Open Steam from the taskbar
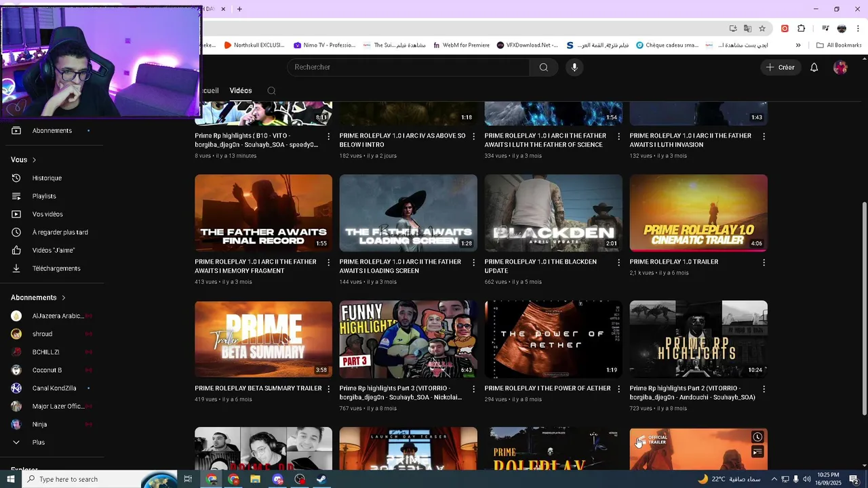868x488 pixels. click(321, 479)
